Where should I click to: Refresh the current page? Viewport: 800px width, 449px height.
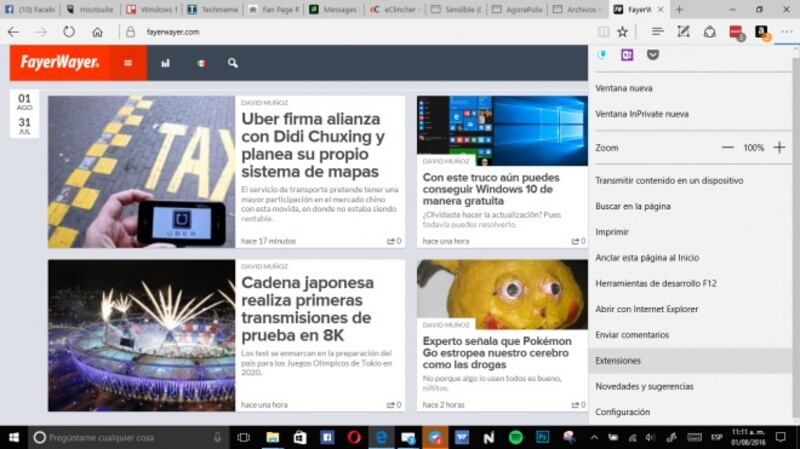pyautogui.click(x=68, y=32)
